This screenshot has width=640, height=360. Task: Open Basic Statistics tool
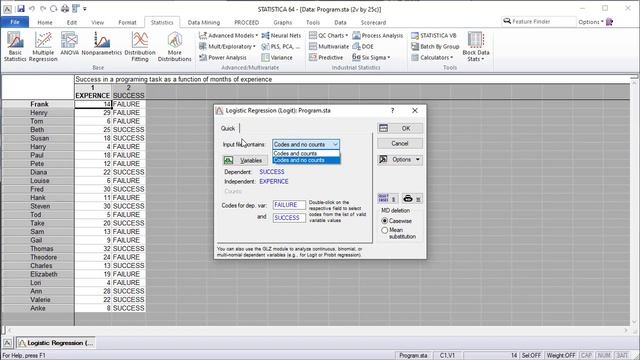click(15, 47)
